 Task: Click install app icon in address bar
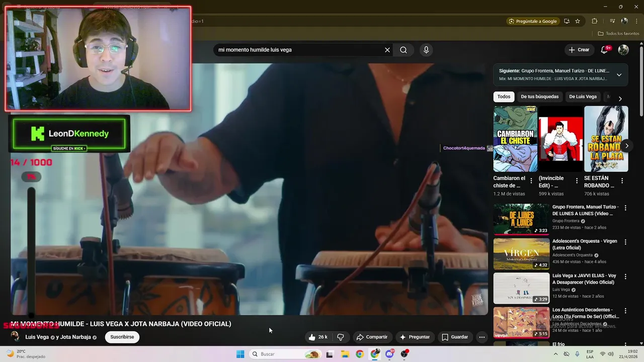(567, 21)
